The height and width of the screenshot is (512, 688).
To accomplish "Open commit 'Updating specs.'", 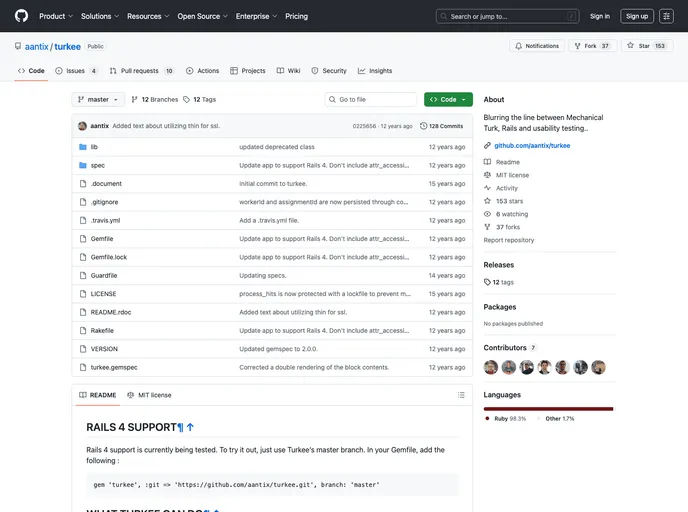I will click(263, 276).
